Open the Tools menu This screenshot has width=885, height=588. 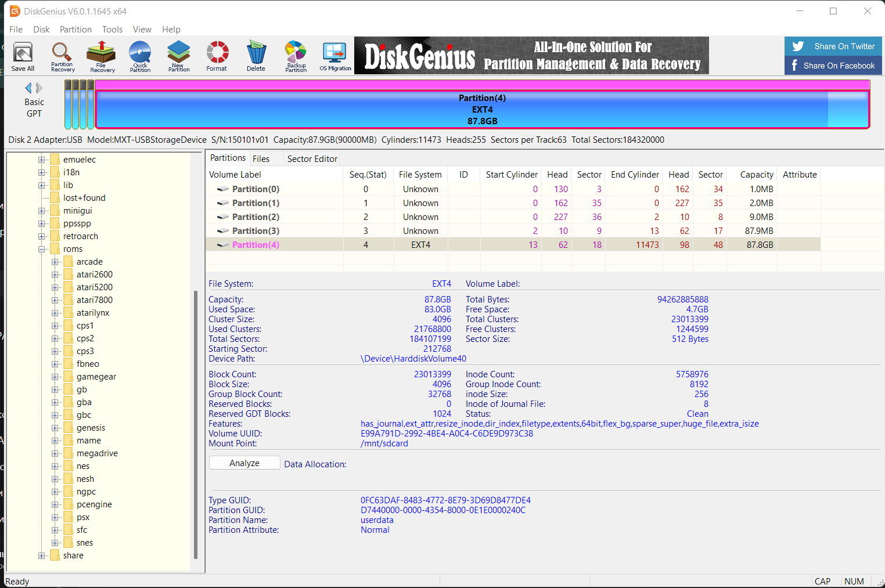click(x=112, y=30)
